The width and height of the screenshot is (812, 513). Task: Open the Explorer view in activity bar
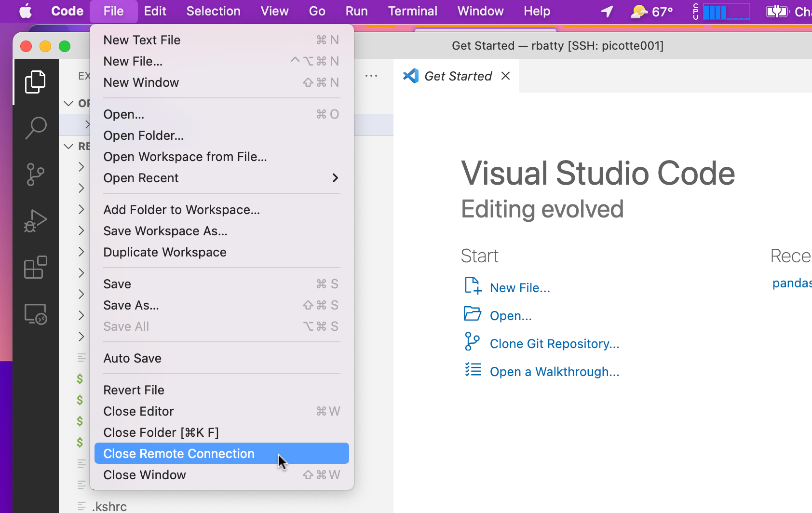point(36,82)
